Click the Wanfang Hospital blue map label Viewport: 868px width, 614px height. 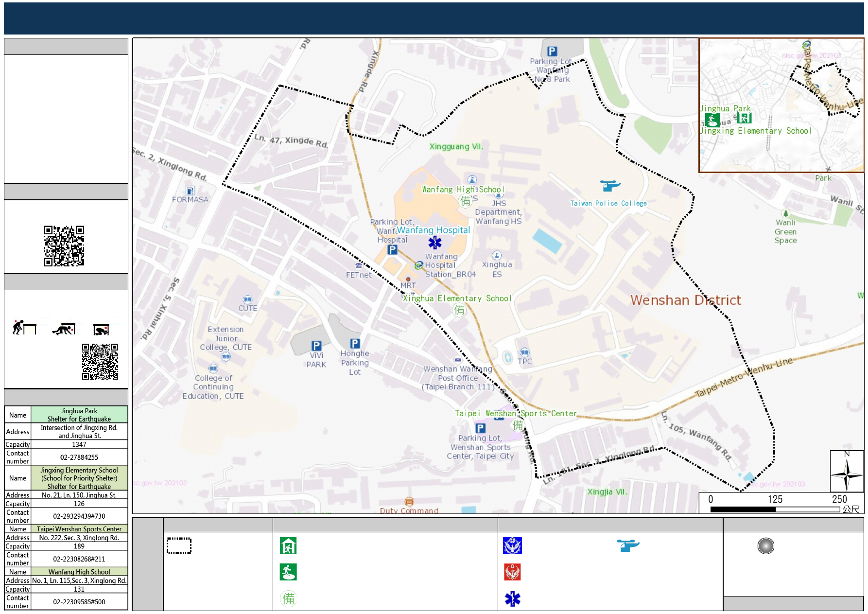pos(433,230)
